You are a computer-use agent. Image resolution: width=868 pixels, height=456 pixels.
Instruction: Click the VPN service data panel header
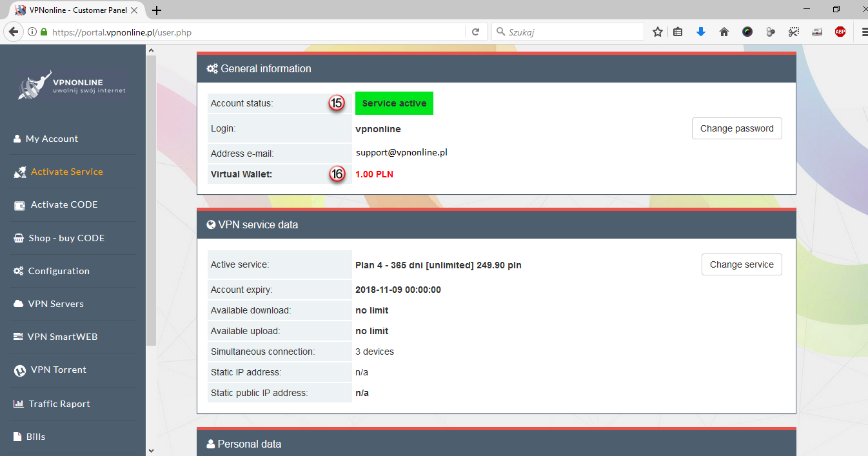(x=497, y=225)
